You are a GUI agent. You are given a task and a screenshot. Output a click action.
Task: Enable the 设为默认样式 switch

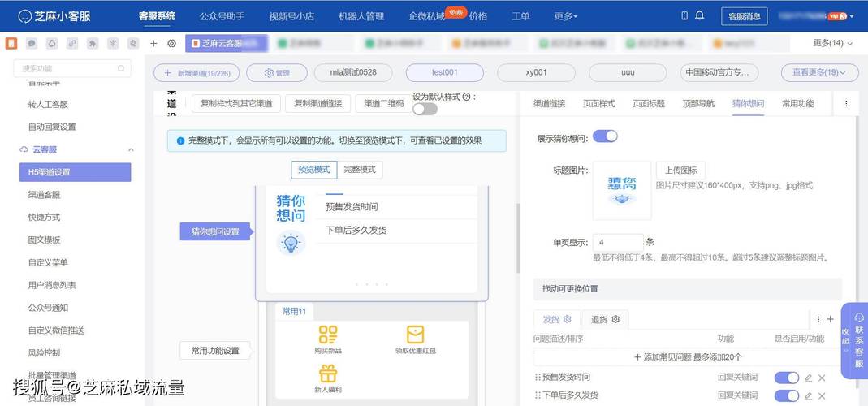pyautogui.click(x=425, y=109)
